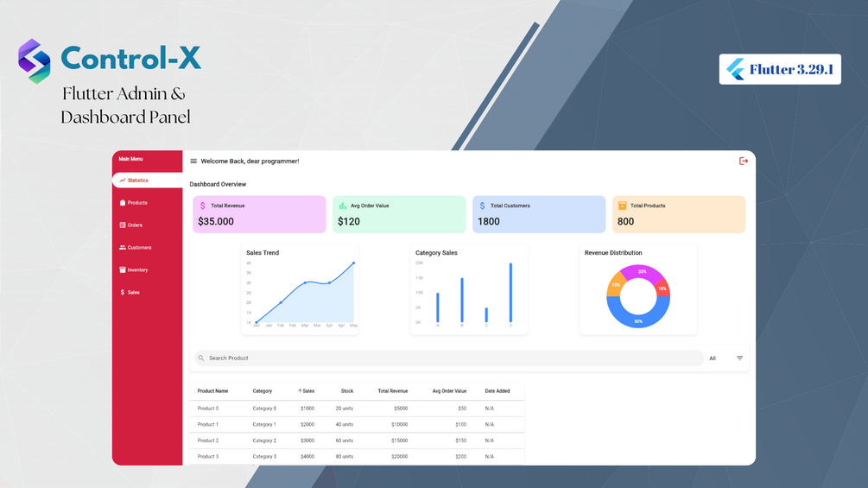Open the filter list icon
The image size is (868, 488).
click(739, 358)
